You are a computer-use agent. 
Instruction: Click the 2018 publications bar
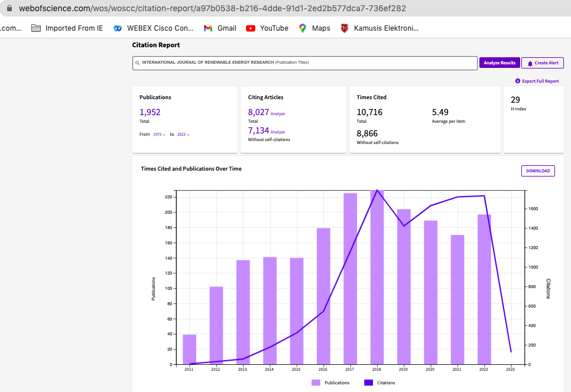click(377, 277)
